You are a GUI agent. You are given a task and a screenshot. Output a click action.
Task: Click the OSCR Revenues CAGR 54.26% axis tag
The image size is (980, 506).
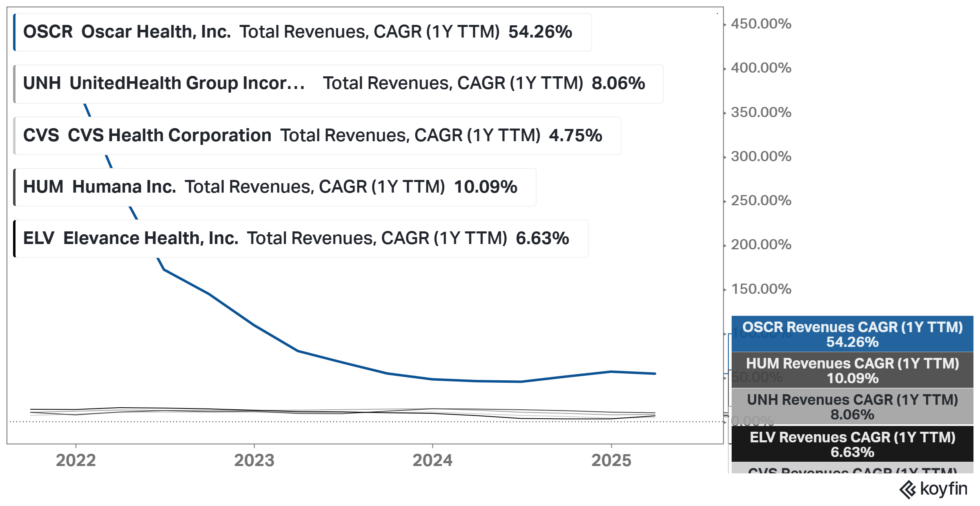[x=852, y=334]
